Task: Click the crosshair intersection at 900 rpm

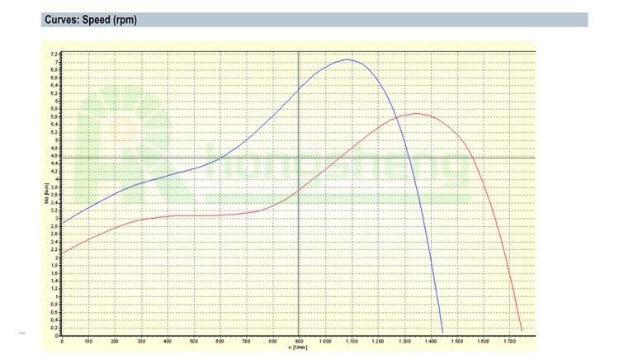Action: [298, 157]
